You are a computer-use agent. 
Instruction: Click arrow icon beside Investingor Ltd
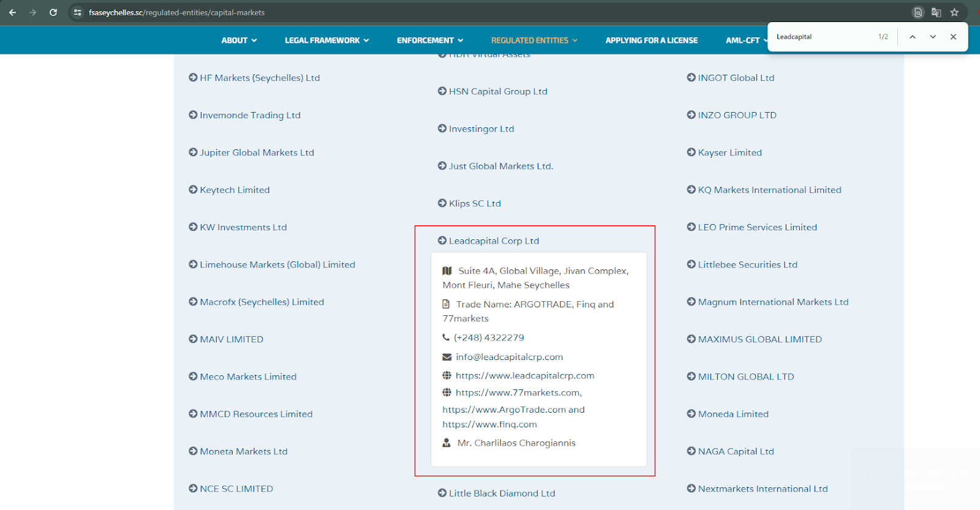[442, 129]
